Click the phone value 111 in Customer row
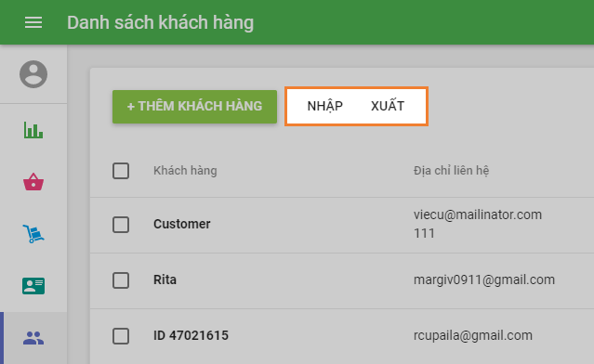This screenshot has width=594, height=364. 424,233
